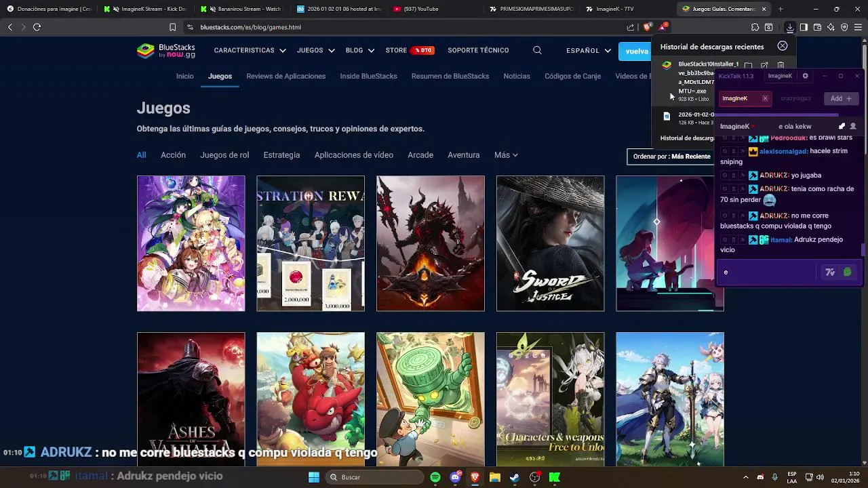This screenshot has height=488, width=868.
Task: Click the taskbar Buscar search box
Action: click(x=374, y=477)
